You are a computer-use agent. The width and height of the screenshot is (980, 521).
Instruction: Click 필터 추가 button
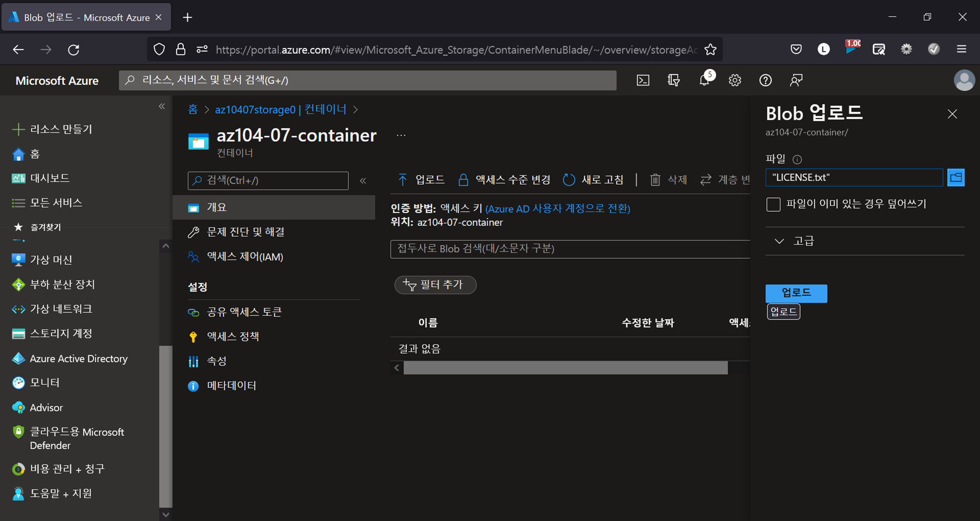coord(435,285)
